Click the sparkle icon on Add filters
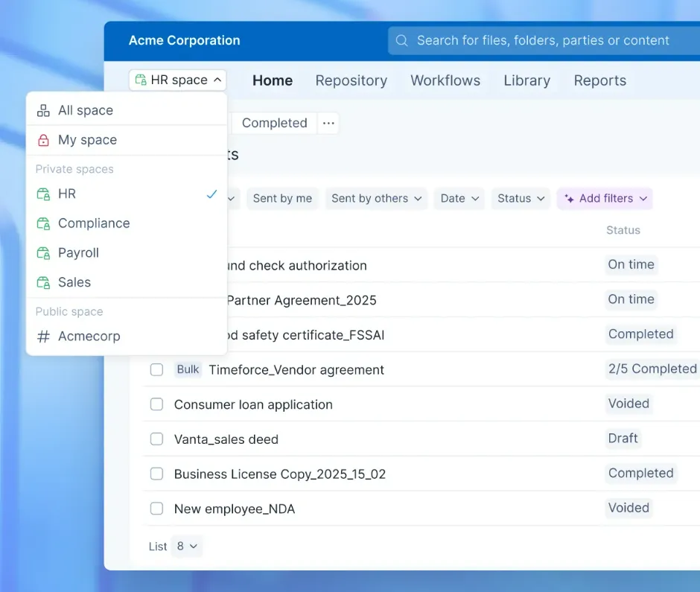The width and height of the screenshot is (700, 592). point(570,198)
